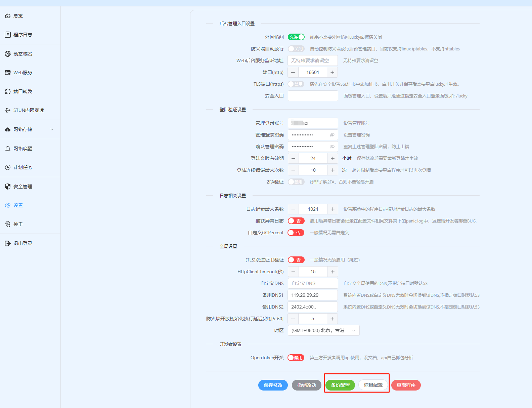The image size is (532, 408).
Task: Open the Web服务 sidebar icon
Action: pyautogui.click(x=8, y=73)
